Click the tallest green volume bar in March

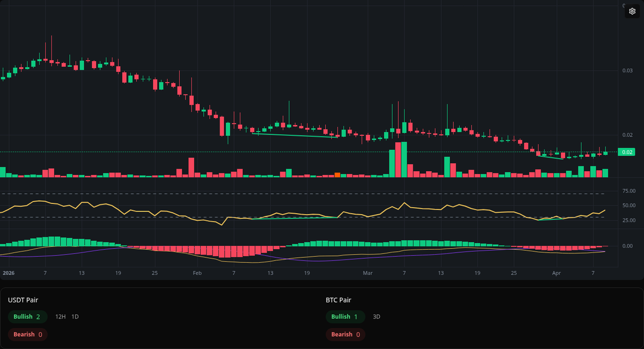[404, 159]
